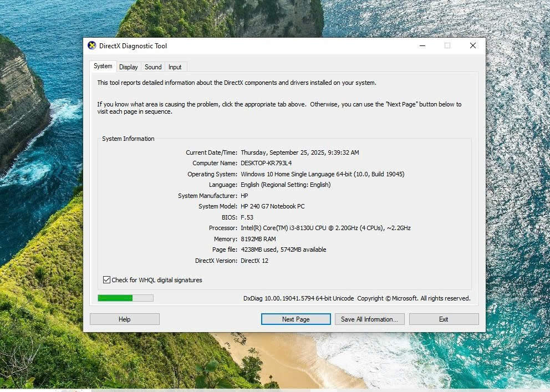Click the DirectX 12 version text
Screen dimensions: 550x392
[x=254, y=261]
